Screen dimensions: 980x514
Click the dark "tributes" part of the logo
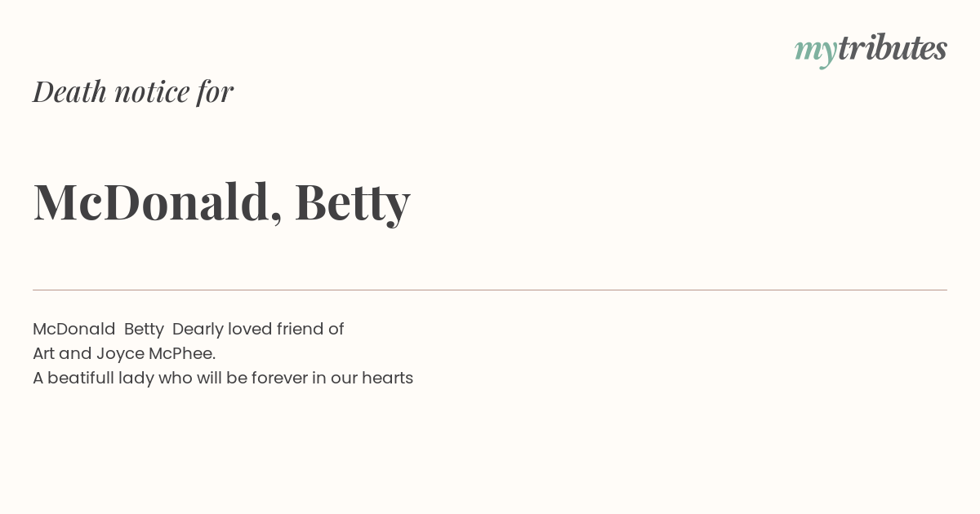(893, 48)
